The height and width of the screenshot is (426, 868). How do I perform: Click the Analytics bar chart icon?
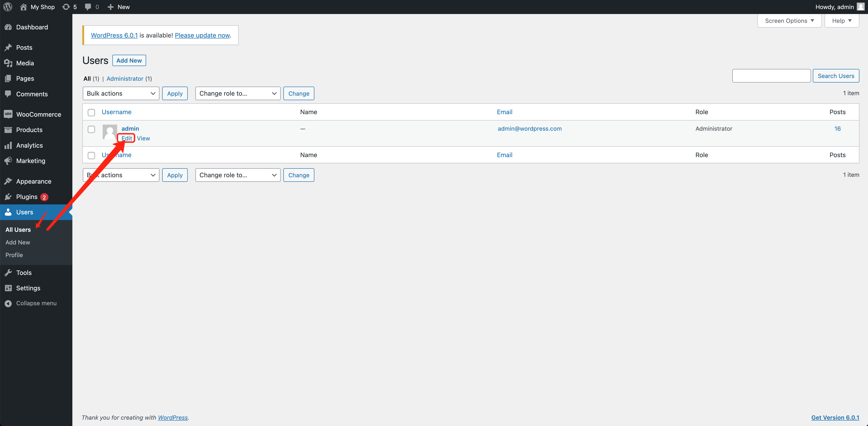(8, 145)
